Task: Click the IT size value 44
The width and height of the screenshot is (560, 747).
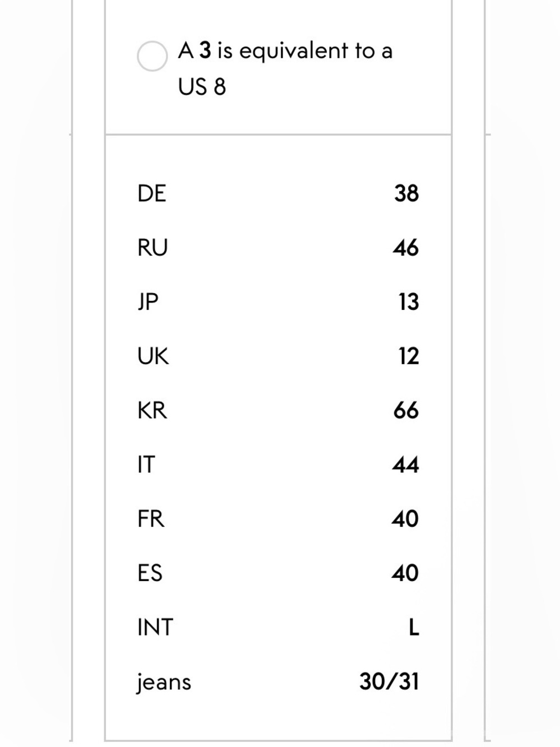Action: 406,465
